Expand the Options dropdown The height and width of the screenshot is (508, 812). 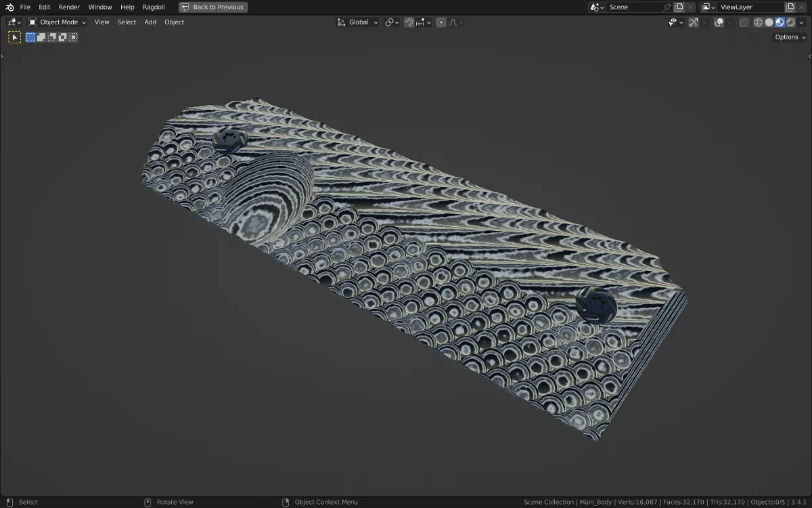790,37
